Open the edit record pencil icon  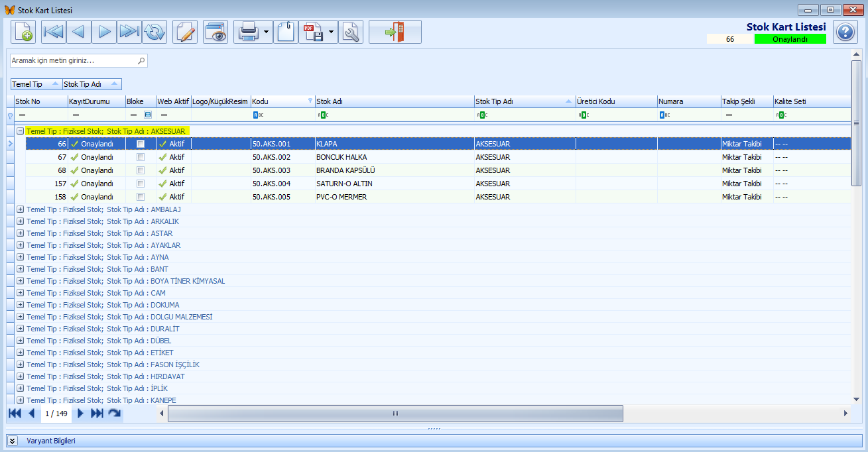pos(185,32)
